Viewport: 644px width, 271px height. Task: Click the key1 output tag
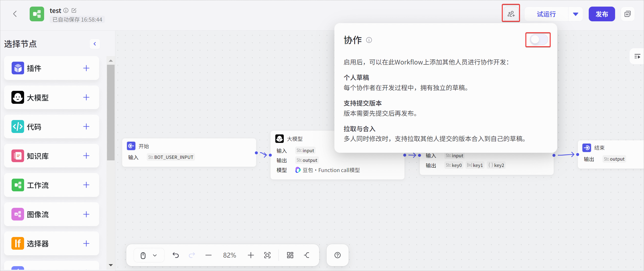pos(475,165)
